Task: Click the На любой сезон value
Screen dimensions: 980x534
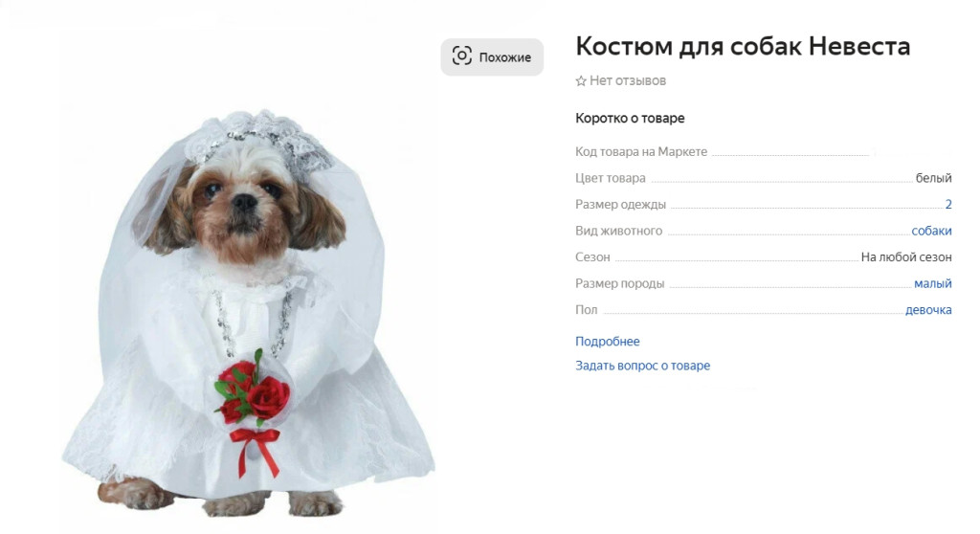Action: (906, 257)
